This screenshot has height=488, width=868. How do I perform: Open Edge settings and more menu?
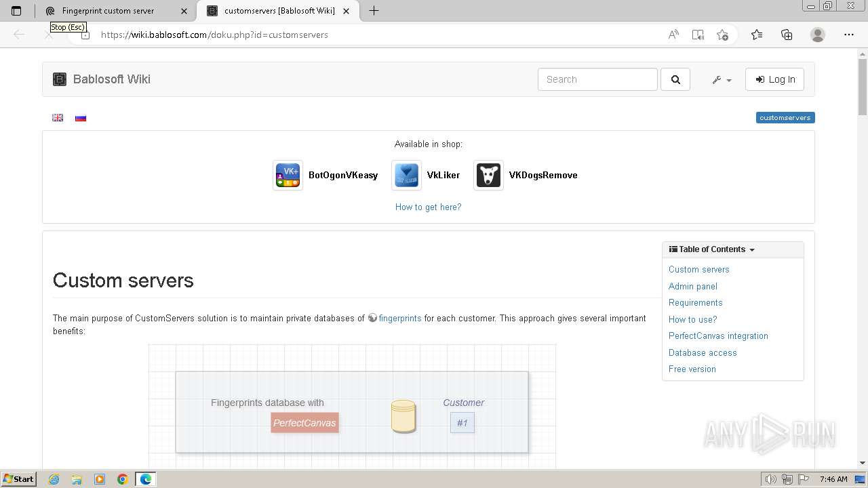(x=849, y=35)
